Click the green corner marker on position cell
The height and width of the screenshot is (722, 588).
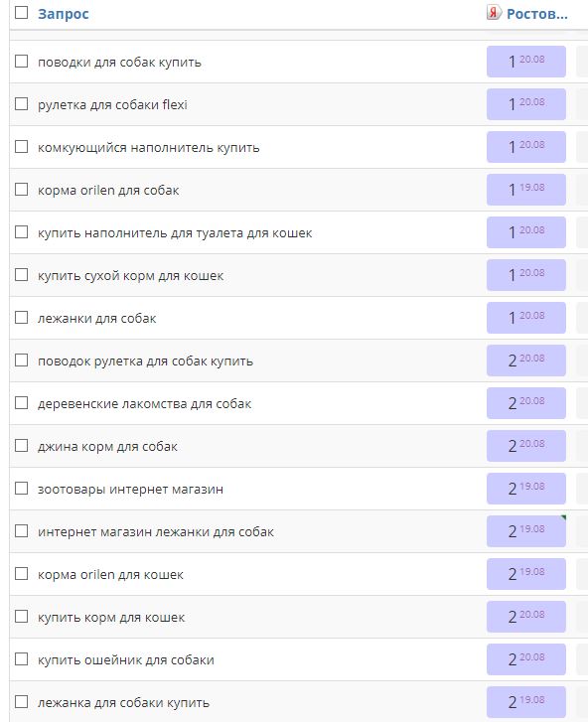pyautogui.click(x=563, y=518)
